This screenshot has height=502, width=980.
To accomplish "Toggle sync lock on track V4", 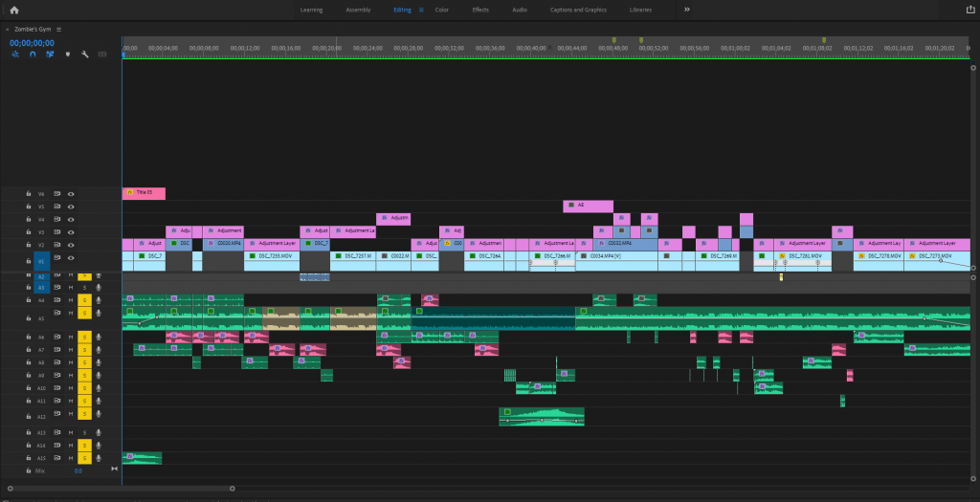I will click(x=56, y=219).
